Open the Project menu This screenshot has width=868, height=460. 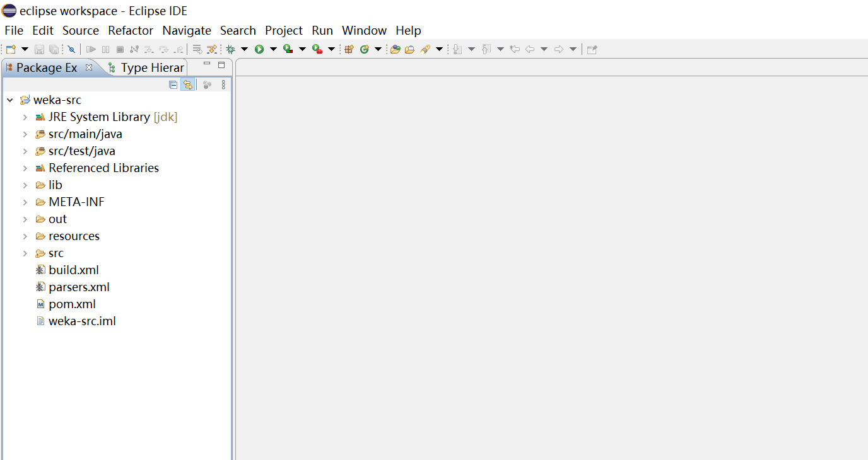284,30
